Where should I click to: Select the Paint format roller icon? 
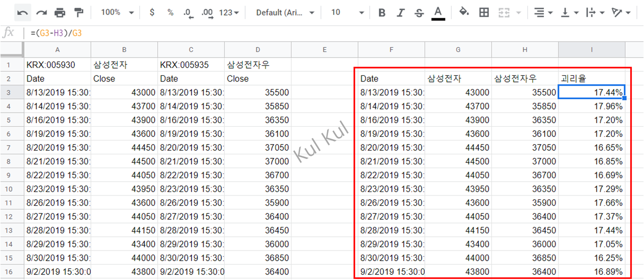point(79,13)
